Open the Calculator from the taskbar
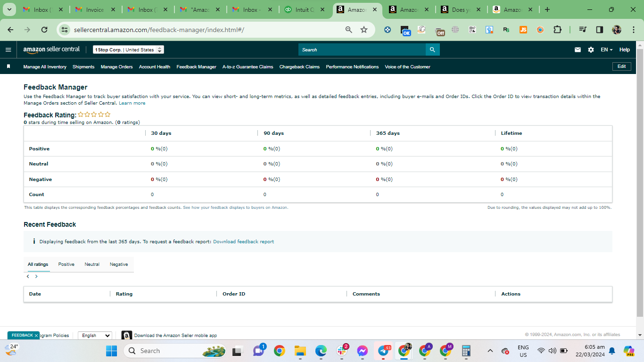This screenshot has width=644, height=362. pyautogui.click(x=466, y=351)
